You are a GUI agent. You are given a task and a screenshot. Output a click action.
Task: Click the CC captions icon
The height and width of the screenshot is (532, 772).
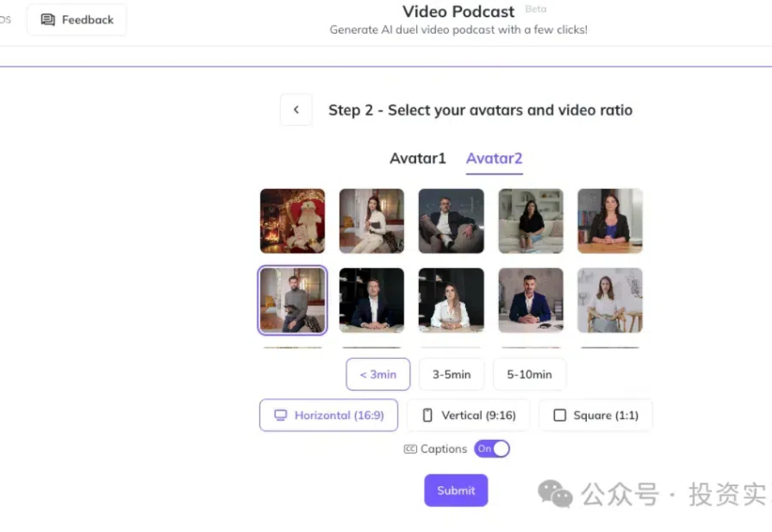(x=410, y=449)
